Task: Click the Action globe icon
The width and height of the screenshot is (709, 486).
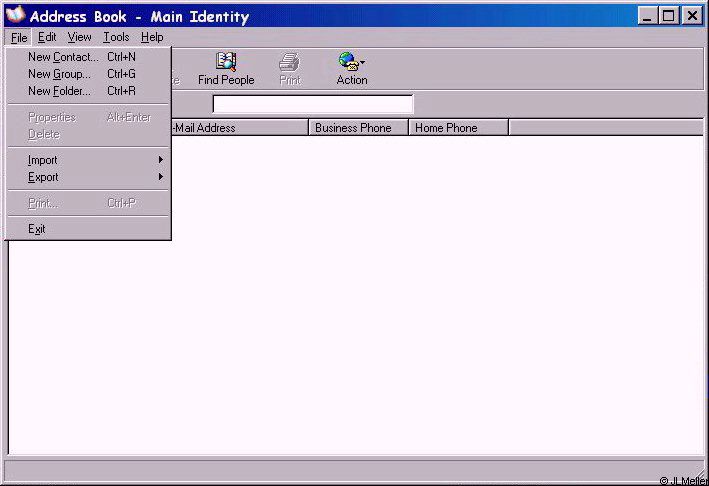Action: point(348,61)
